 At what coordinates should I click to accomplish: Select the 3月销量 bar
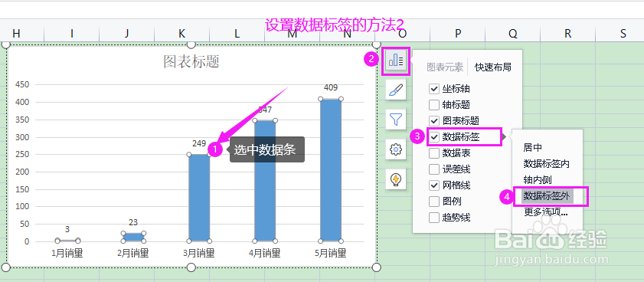click(x=199, y=198)
